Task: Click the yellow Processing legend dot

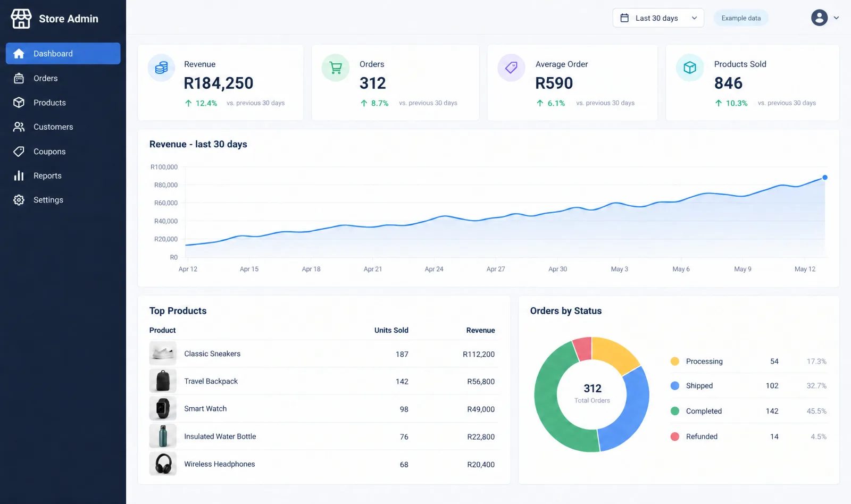Action: tap(675, 362)
